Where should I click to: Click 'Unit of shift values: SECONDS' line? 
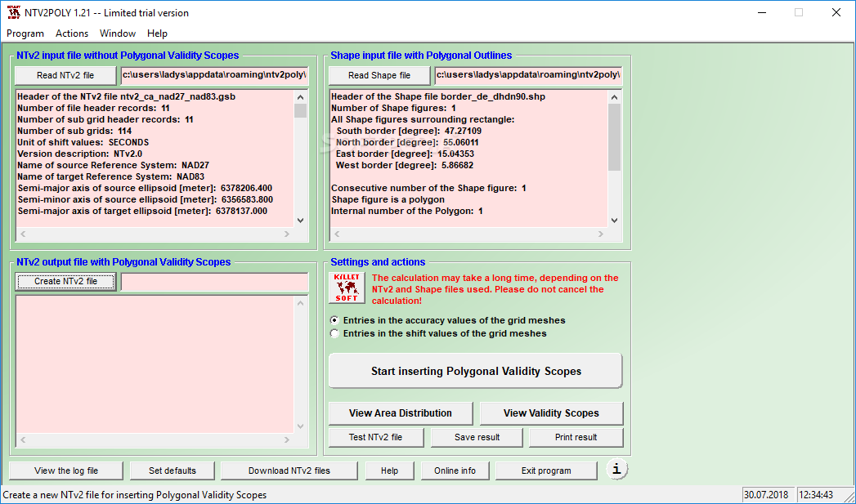(83, 142)
